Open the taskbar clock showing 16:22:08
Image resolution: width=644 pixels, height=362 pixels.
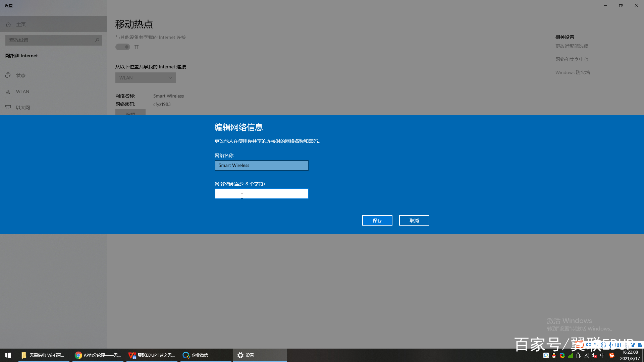[630, 355]
